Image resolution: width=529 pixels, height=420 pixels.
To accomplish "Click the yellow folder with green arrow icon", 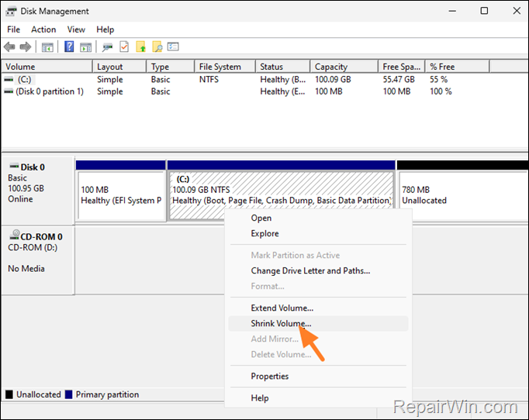I will pos(141,46).
